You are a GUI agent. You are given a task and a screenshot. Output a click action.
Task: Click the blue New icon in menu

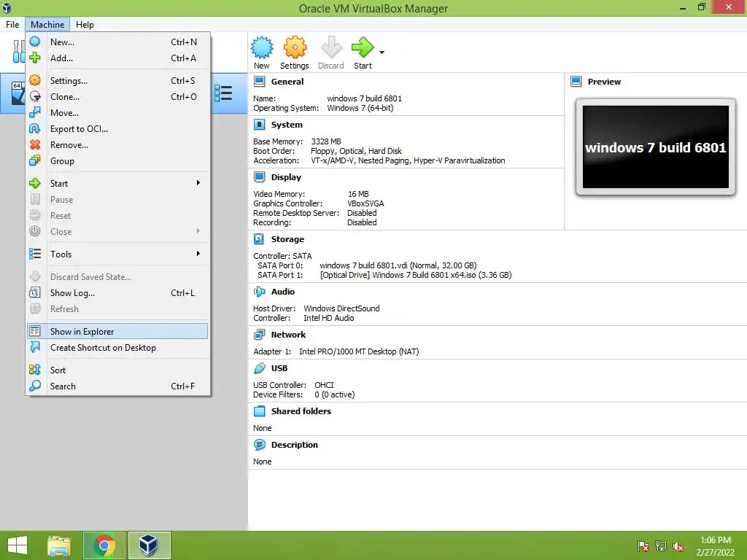(x=35, y=42)
